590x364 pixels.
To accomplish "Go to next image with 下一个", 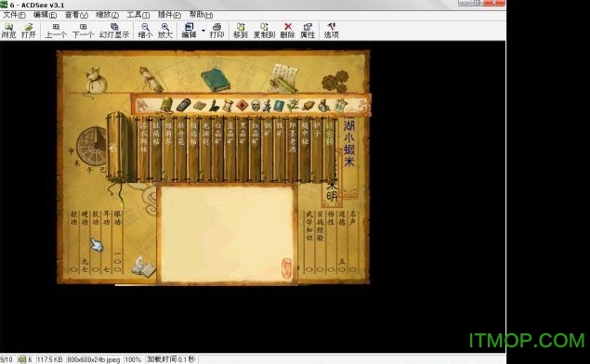I will click(x=83, y=31).
